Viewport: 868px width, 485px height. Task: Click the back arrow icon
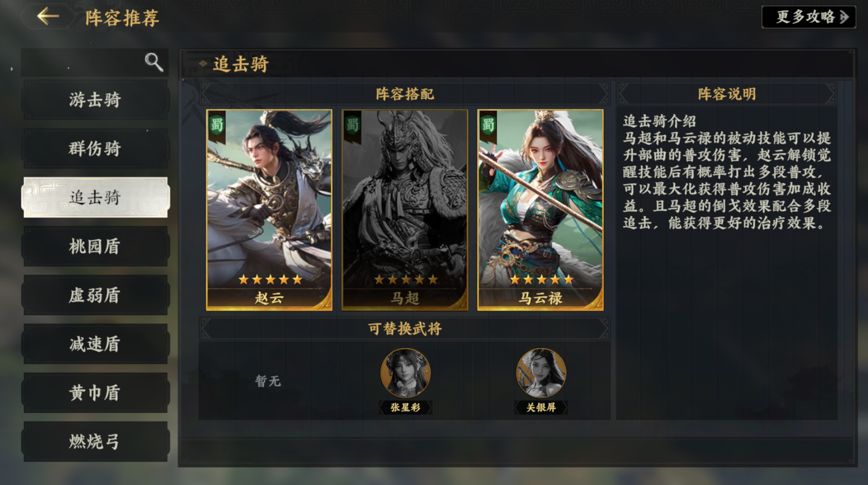tap(48, 17)
